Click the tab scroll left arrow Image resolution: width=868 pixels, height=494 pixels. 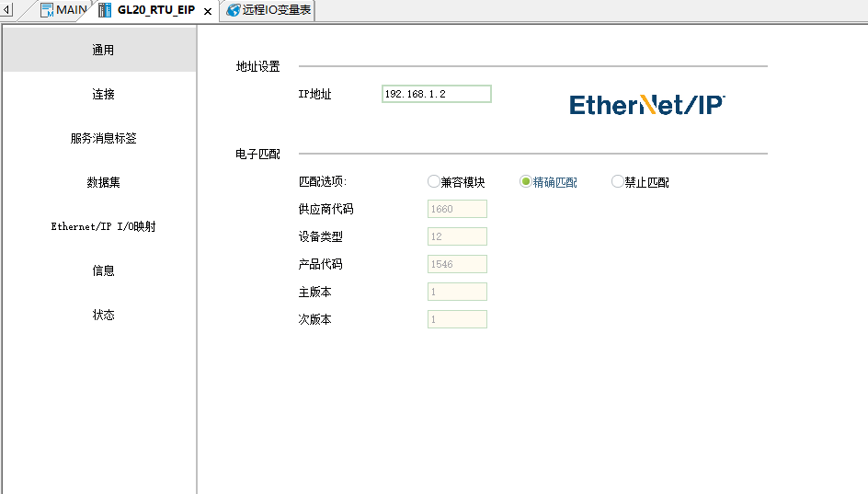point(7,10)
